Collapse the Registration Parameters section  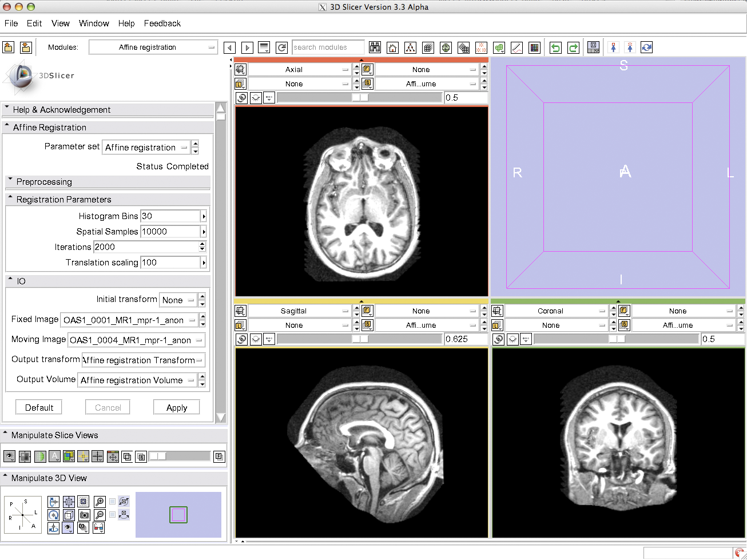pos(63,200)
